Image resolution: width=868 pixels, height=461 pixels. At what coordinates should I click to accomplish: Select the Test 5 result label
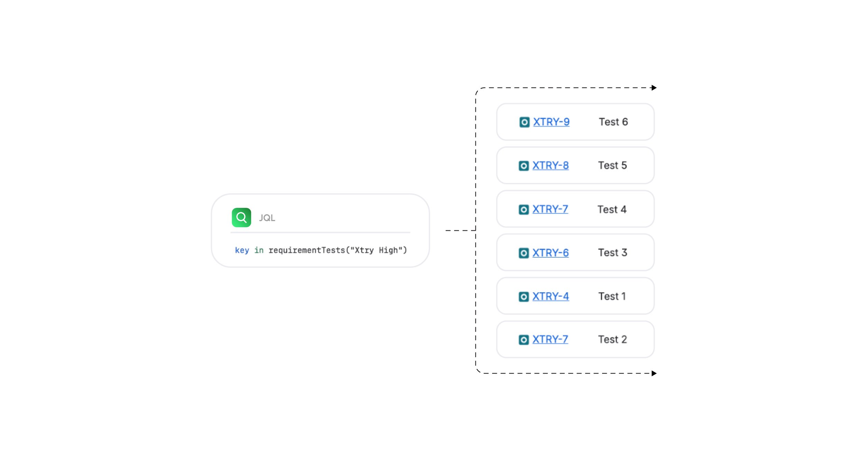pos(612,166)
